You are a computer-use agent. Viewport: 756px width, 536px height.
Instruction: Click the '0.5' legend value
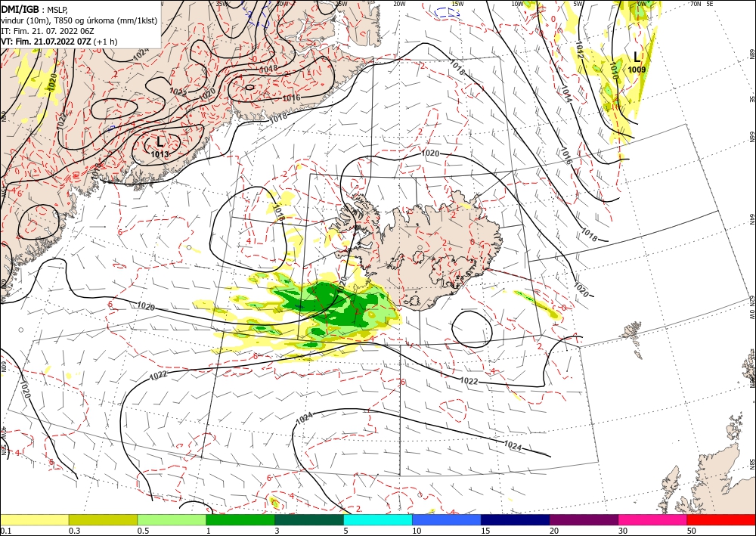click(x=143, y=530)
